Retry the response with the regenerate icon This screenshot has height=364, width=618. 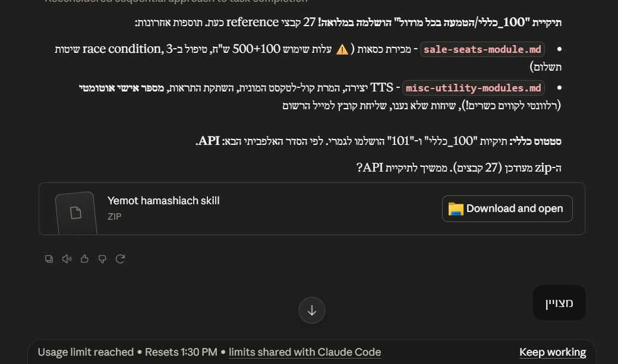tap(120, 259)
